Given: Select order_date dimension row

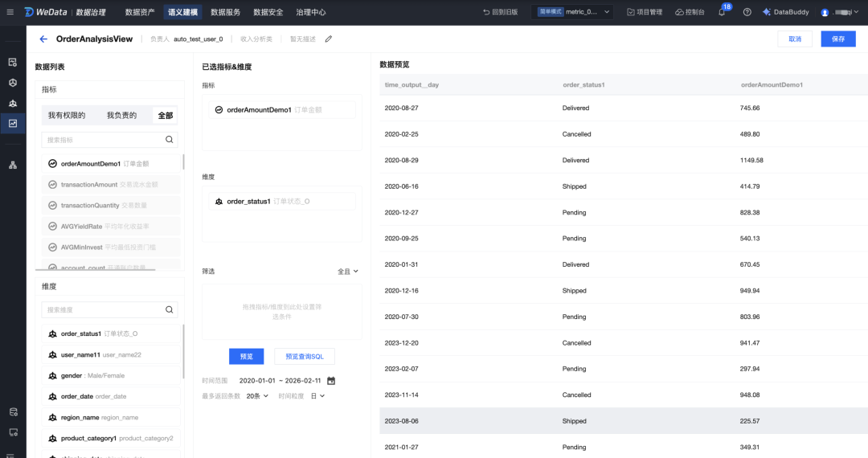Looking at the screenshot, I should point(111,397).
